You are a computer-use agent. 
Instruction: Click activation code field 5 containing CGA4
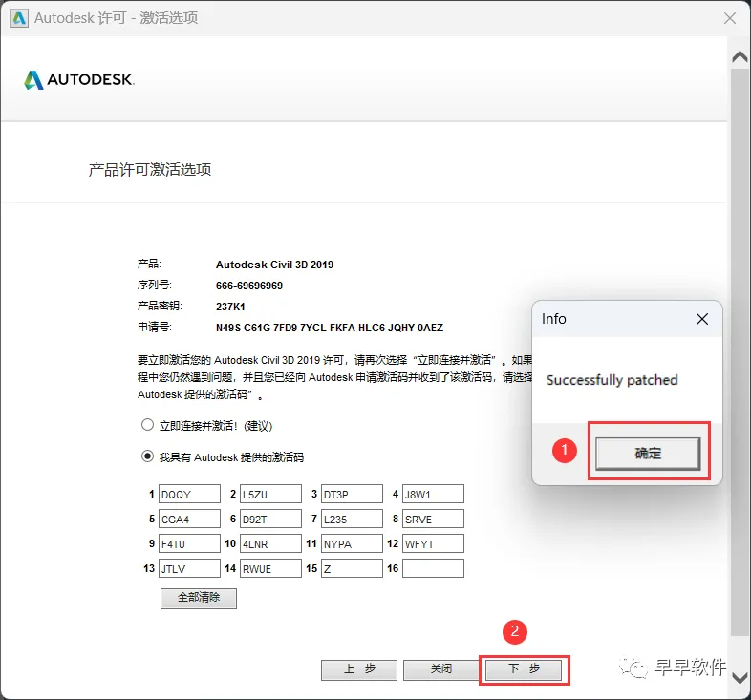(x=190, y=519)
